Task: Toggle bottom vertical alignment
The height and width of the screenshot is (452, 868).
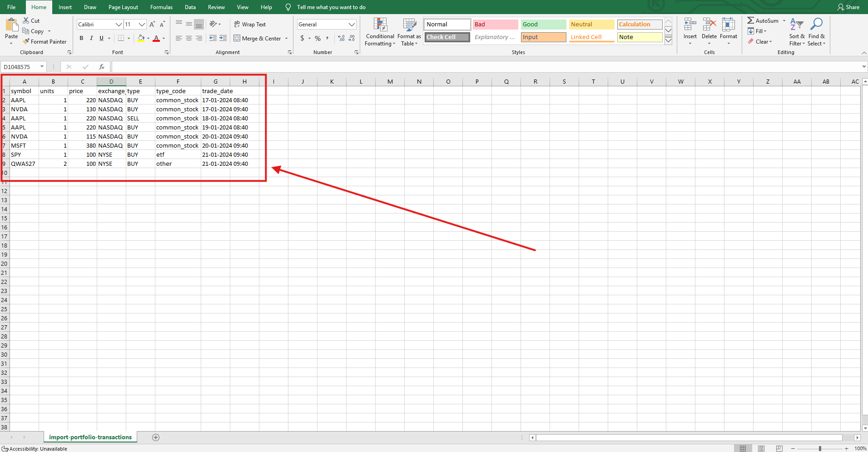Action: (199, 24)
